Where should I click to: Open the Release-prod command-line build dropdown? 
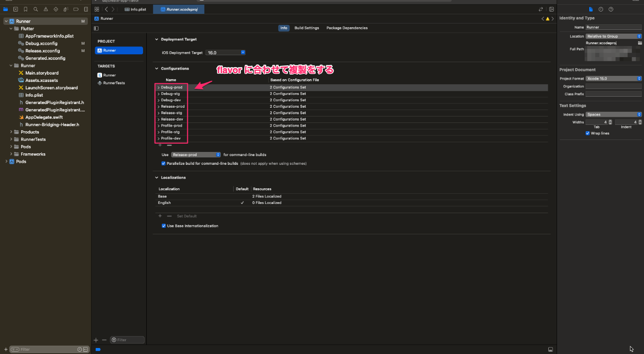(196, 155)
